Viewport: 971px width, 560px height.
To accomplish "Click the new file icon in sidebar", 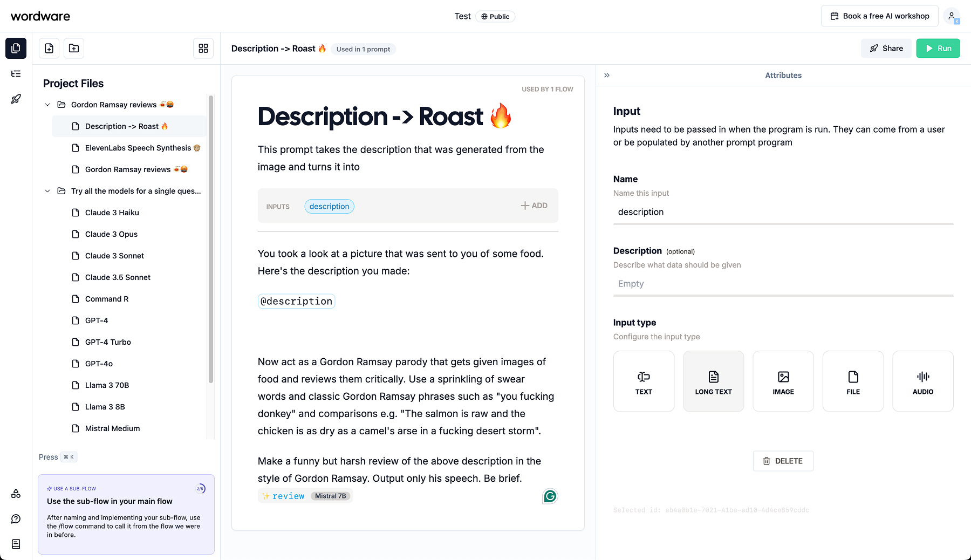I will tap(49, 49).
